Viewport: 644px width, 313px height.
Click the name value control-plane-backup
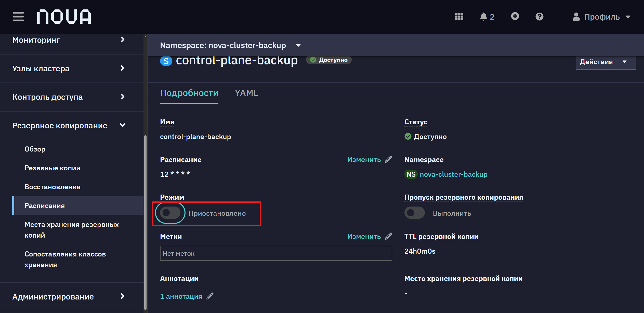click(195, 137)
